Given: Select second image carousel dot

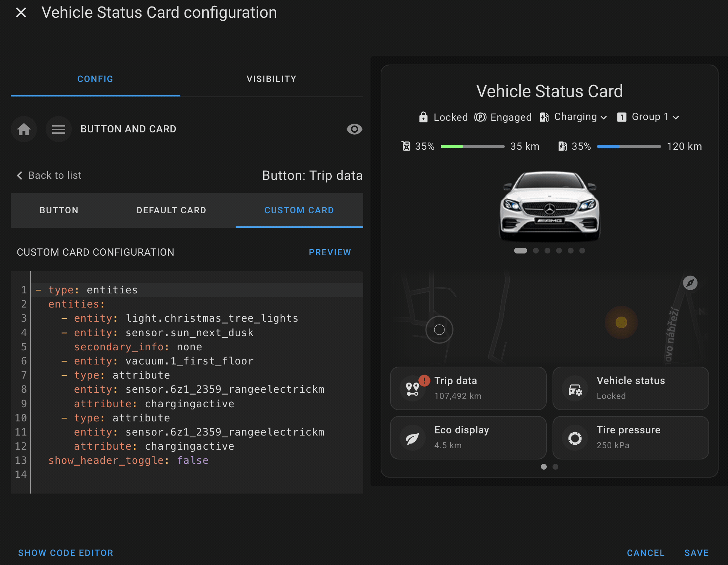Looking at the screenshot, I should pos(536,251).
